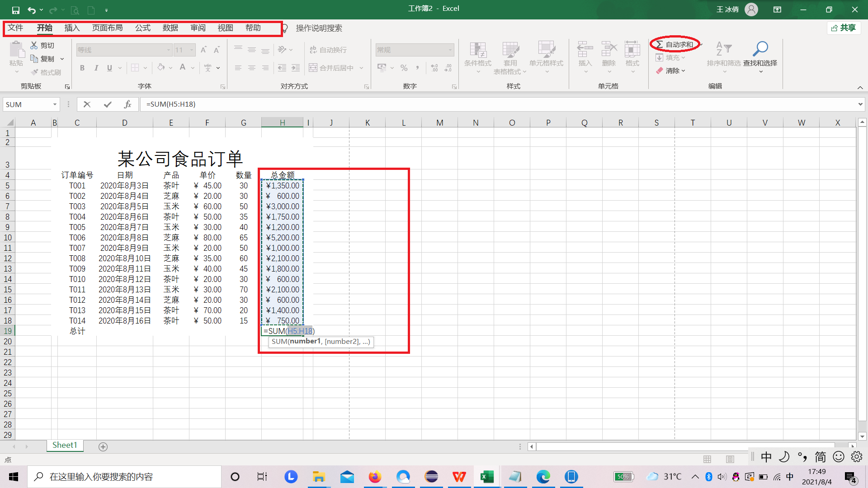The height and width of the screenshot is (488, 868).
Task: Click the Undo arrow icon
Action: [32, 10]
